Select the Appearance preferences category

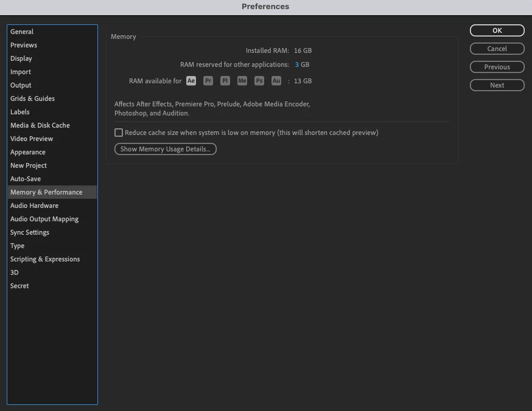tap(52, 152)
